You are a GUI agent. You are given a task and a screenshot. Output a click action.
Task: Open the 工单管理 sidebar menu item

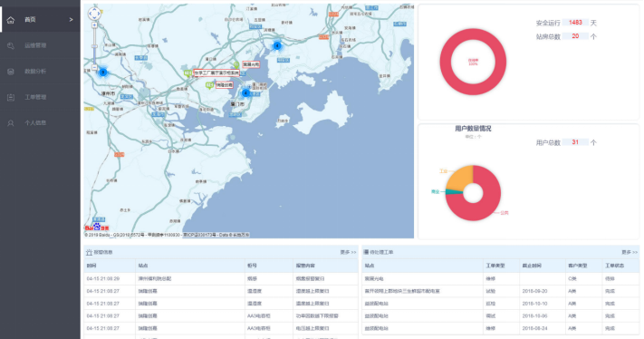[x=40, y=97]
